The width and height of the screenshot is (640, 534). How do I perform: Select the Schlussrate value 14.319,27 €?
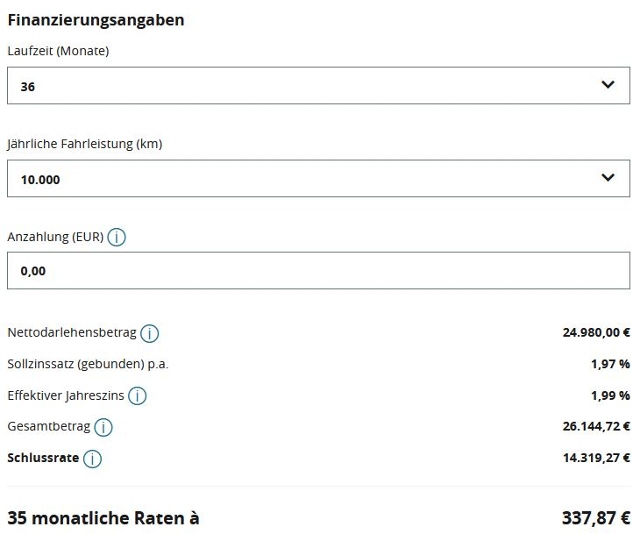(x=596, y=458)
